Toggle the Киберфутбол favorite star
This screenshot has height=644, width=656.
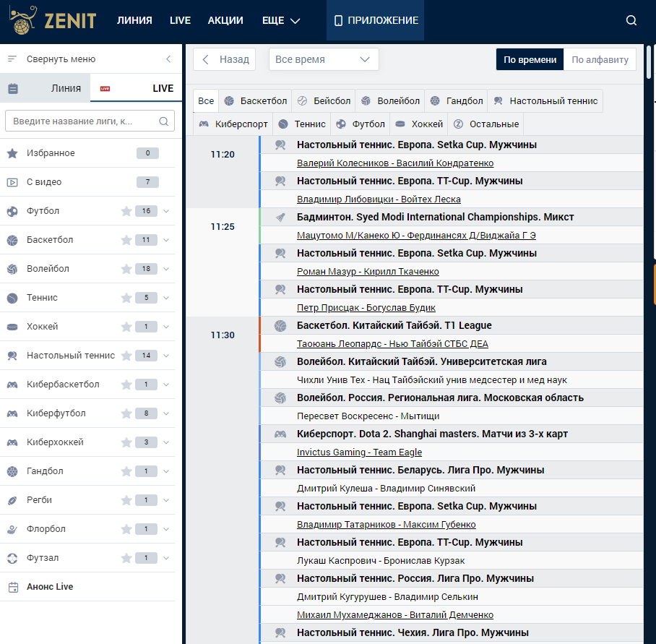(126, 413)
